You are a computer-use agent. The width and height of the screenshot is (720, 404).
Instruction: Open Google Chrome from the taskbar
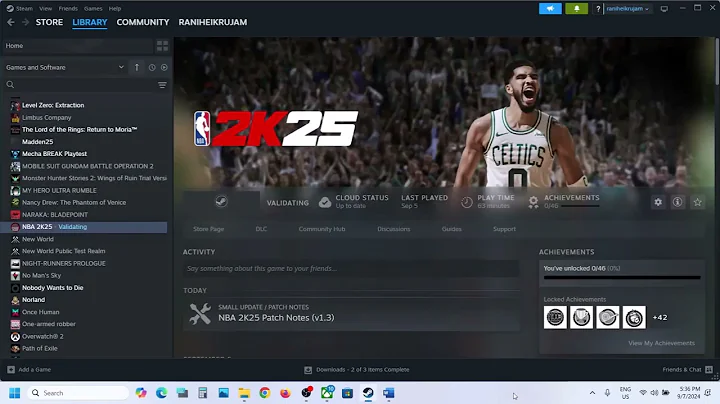[264, 393]
